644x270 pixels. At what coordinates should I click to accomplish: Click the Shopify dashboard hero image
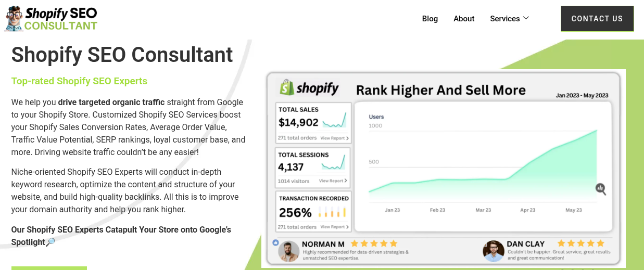pyautogui.click(x=444, y=169)
